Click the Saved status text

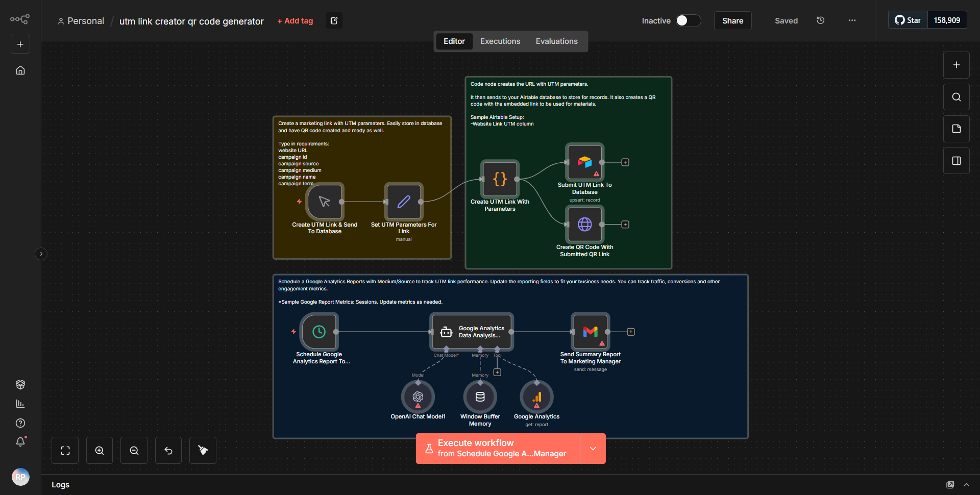coord(786,21)
